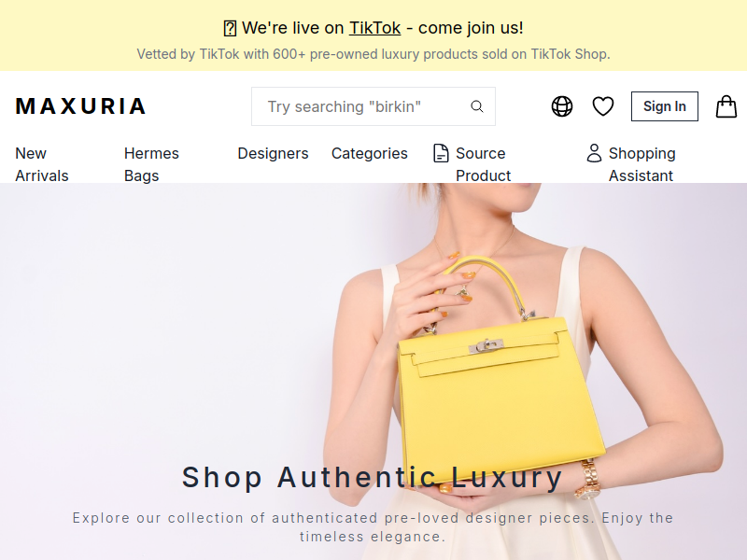Open the Shopping Assistant link
Screen dimensions: 747x560
click(x=641, y=164)
